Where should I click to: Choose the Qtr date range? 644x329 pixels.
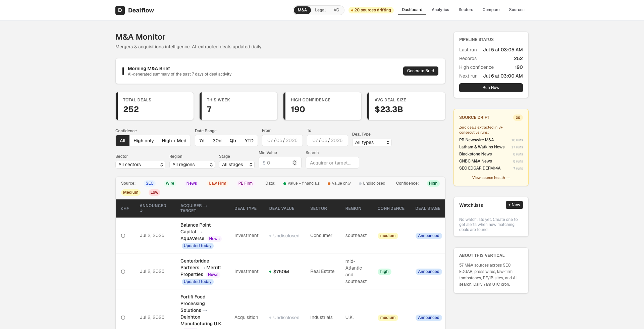(233, 141)
